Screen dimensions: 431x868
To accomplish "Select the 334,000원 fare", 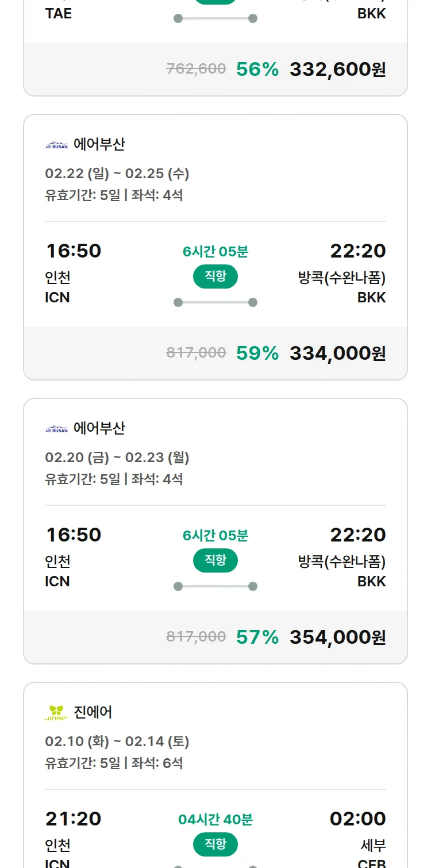I will tap(337, 353).
